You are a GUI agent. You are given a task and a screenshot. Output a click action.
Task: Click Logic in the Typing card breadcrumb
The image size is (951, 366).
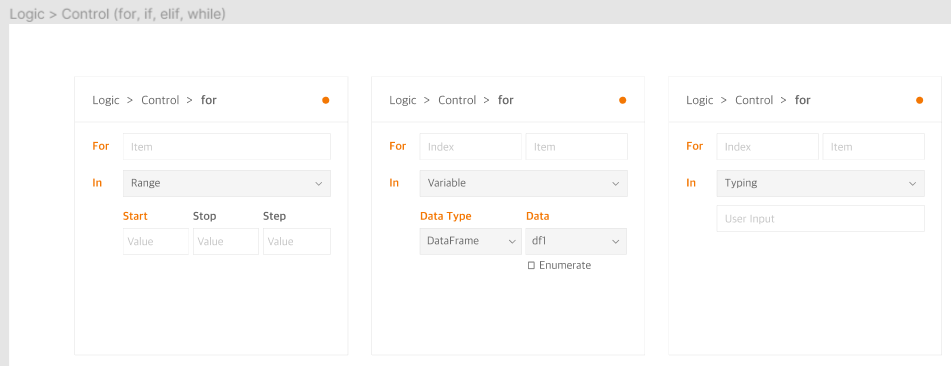(699, 100)
